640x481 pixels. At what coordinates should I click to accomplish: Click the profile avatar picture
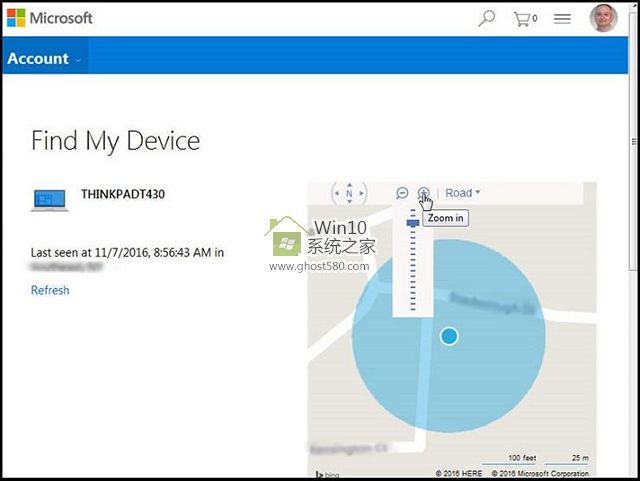point(603,18)
